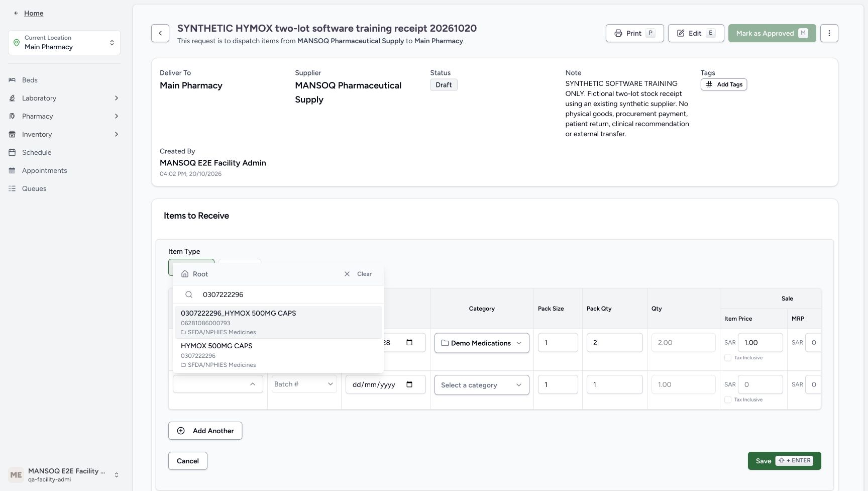Screen dimensions: 868x491
Task: Open the date picker icon in the second row
Action: coord(409,384)
